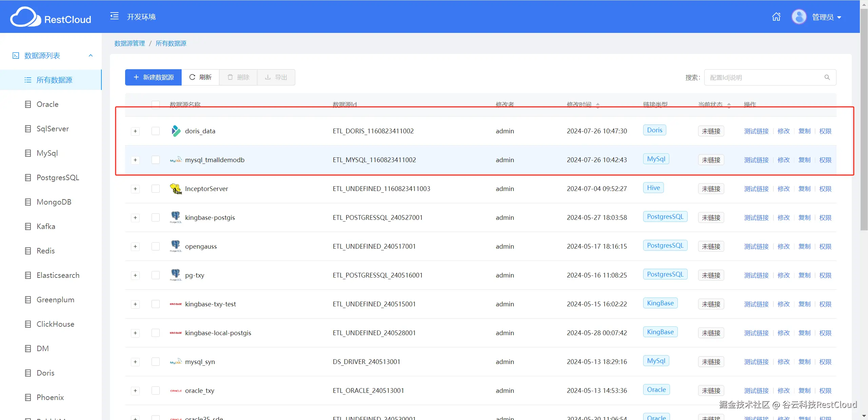Check the opengauss row checkbox
This screenshot has height=420, width=868.
click(x=156, y=246)
